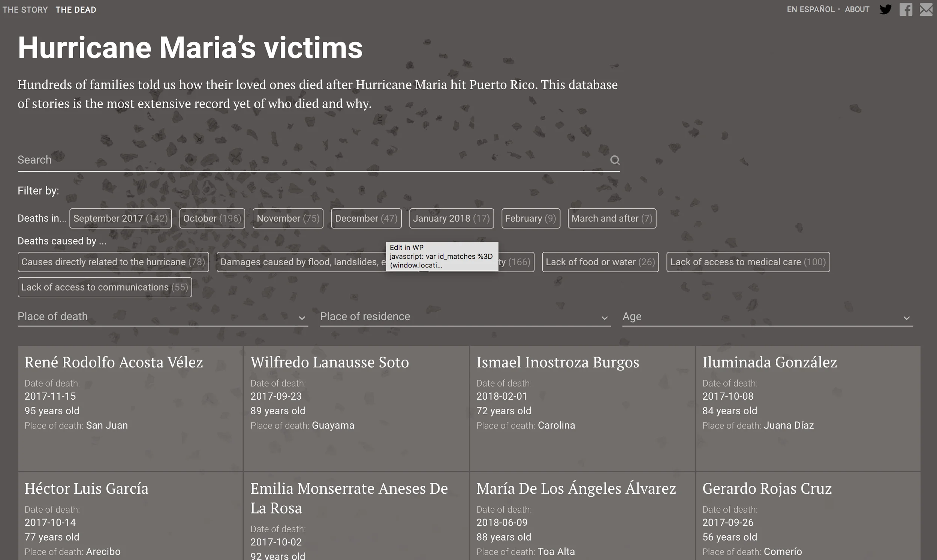Select The Dead nav item
937x560 pixels.
[x=76, y=10]
